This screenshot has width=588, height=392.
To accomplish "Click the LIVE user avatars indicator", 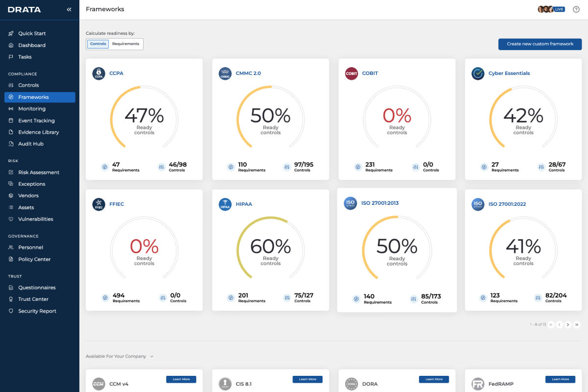I will pos(551,9).
